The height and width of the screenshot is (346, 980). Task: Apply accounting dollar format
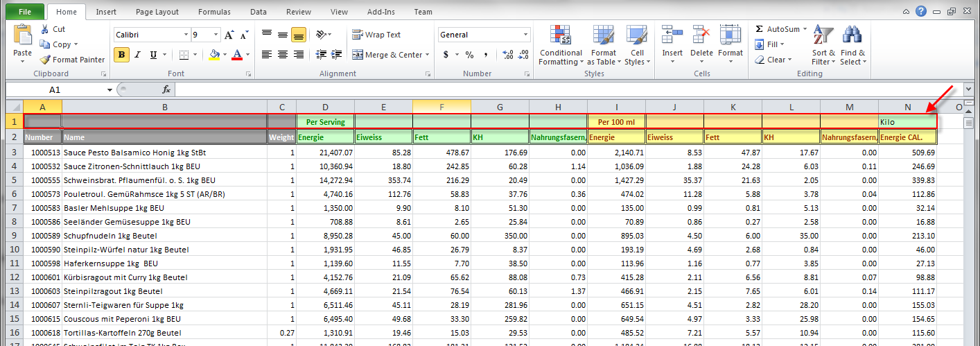tap(446, 55)
